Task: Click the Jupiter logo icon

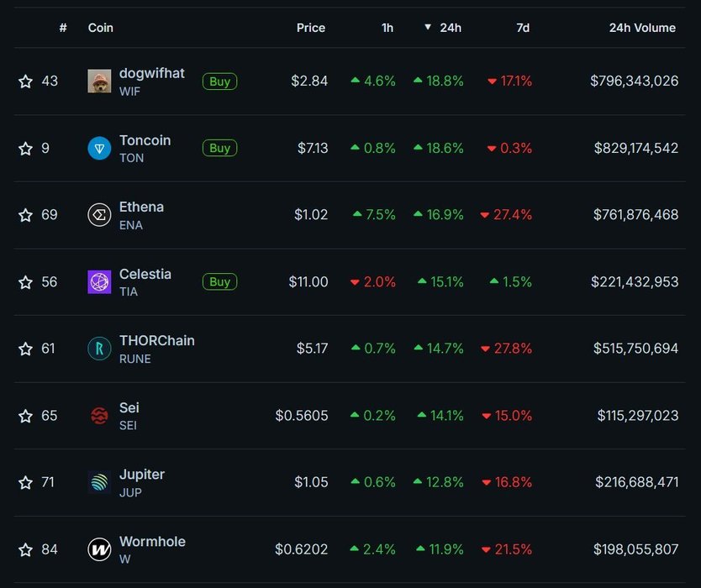Action: coord(99,482)
